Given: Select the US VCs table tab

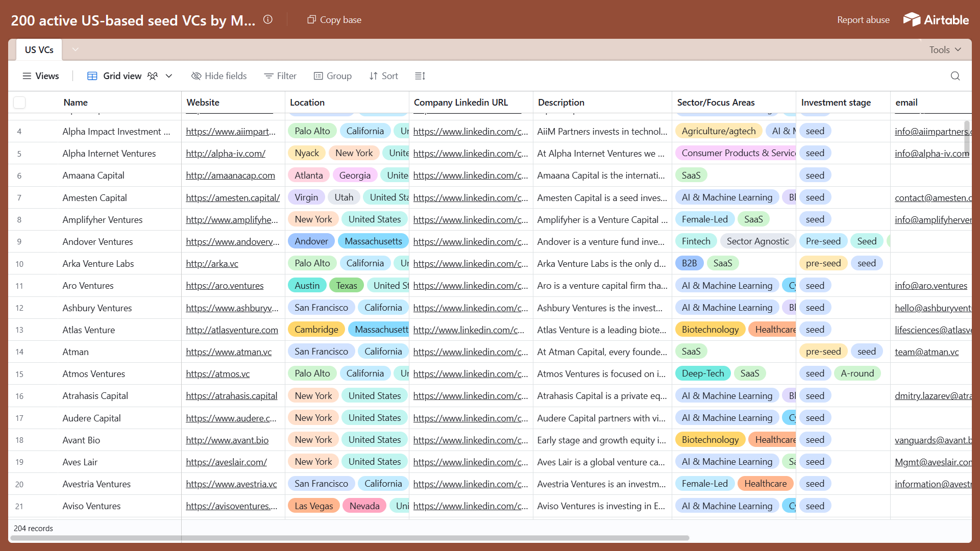Looking at the screenshot, I should point(39,49).
